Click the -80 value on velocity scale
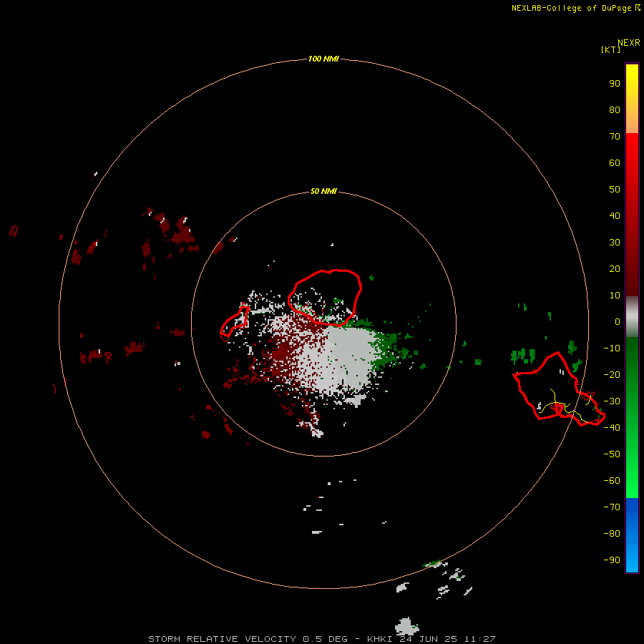This screenshot has height=644, width=644. pos(612,534)
